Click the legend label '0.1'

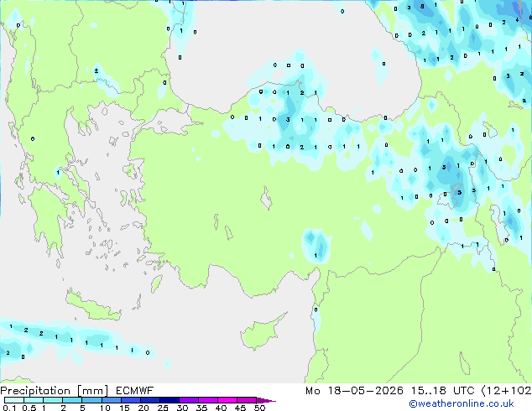coord(9,408)
